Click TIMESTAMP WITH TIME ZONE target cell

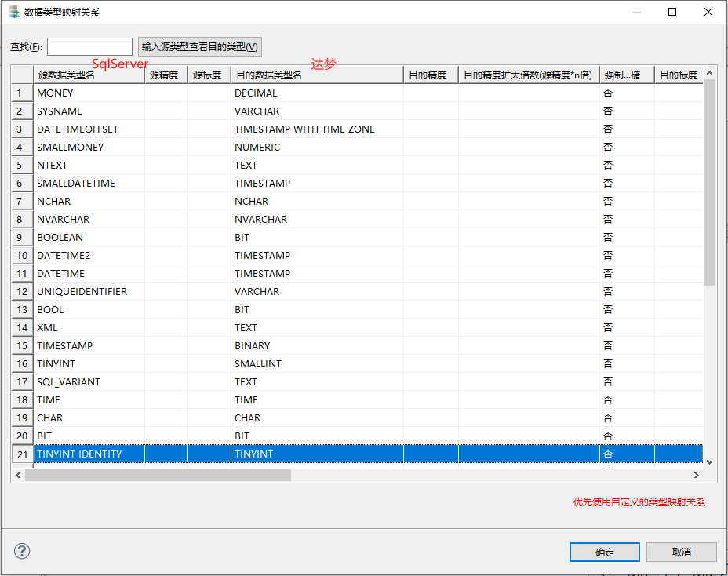pyautogui.click(x=317, y=129)
